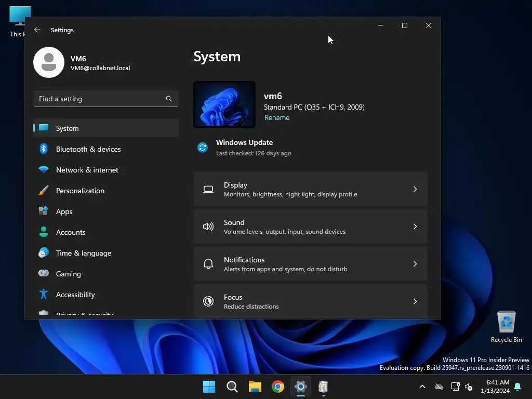Click the vm6 desktop wallpaper thumbnail

tap(224, 104)
